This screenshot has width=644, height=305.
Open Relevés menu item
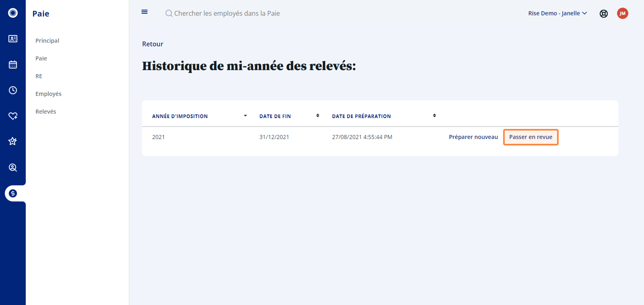[46, 112]
